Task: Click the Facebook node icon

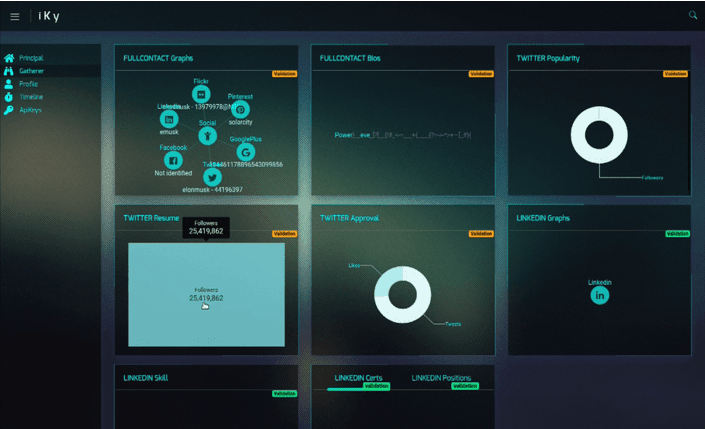Action: 173,160
